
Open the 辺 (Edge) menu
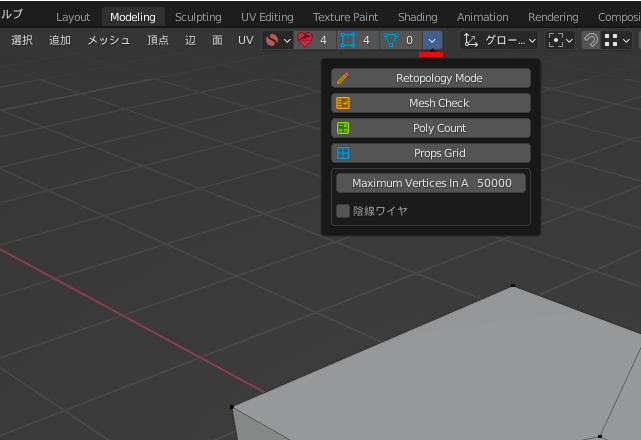tap(190, 40)
